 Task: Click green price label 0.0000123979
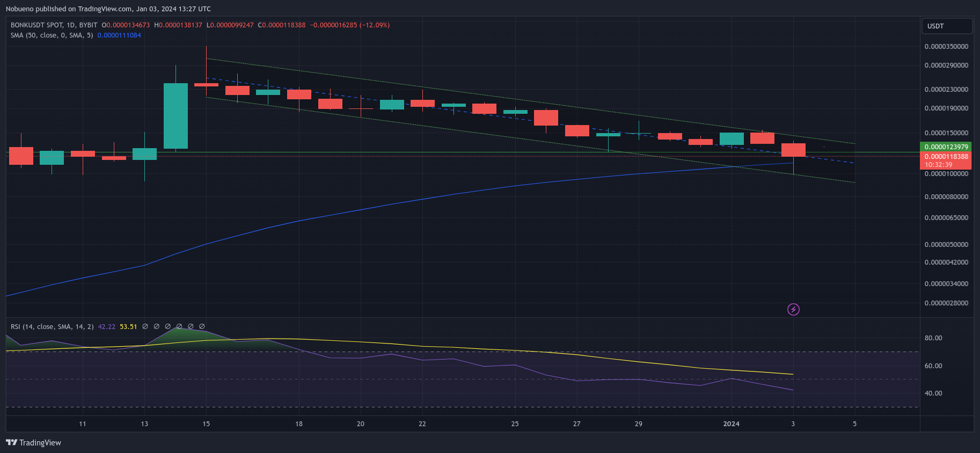pyautogui.click(x=946, y=147)
